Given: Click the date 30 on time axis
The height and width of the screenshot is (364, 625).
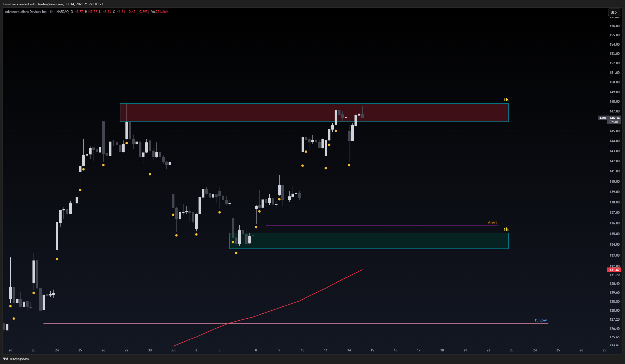Looking at the screenshot, I should point(150,350).
